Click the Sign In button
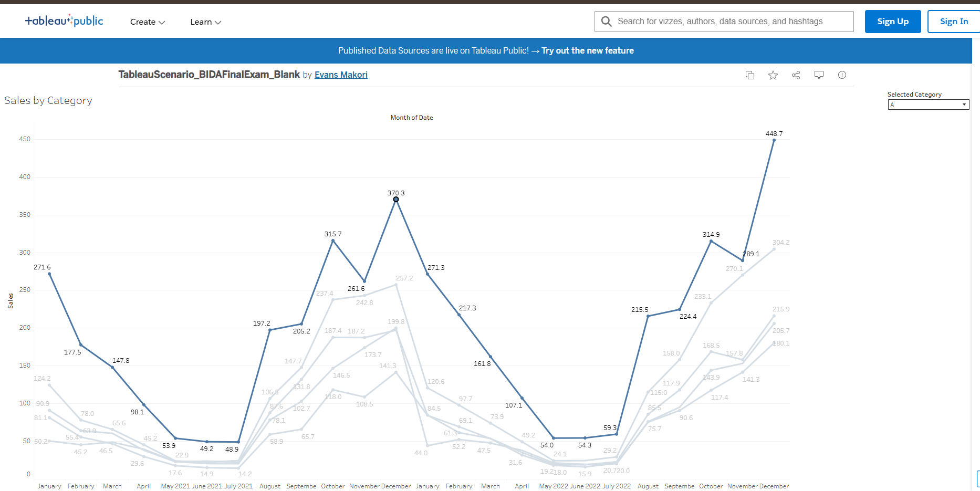Viewport: 980px width, 491px height. [x=954, y=22]
